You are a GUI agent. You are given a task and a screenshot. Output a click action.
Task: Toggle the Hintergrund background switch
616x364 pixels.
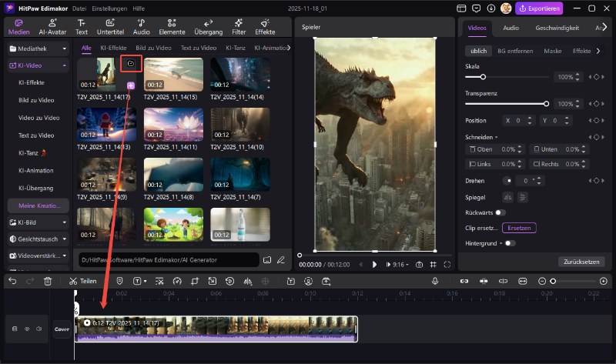pos(510,243)
